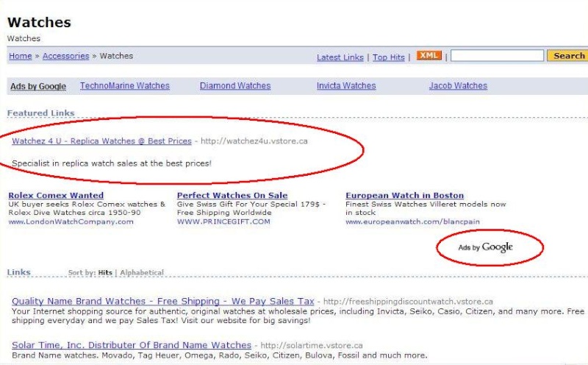
Task: Visit www.LondonWatchCompany.com ad URL
Action: coord(71,222)
